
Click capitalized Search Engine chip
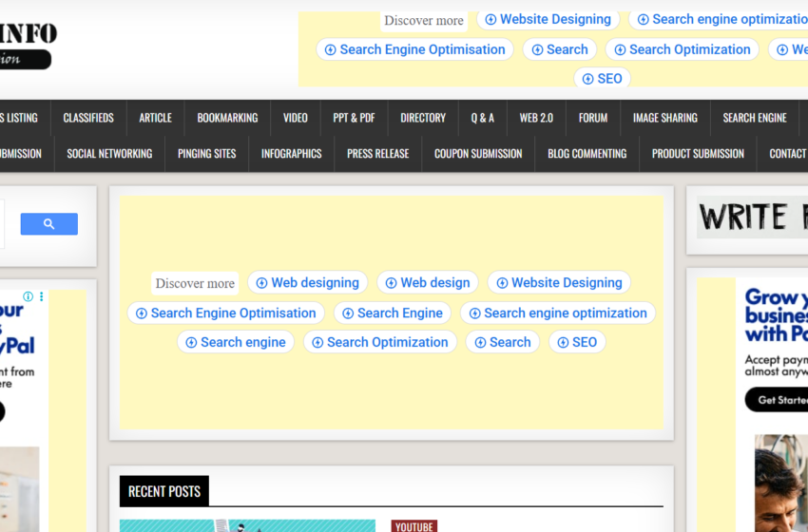click(x=393, y=313)
